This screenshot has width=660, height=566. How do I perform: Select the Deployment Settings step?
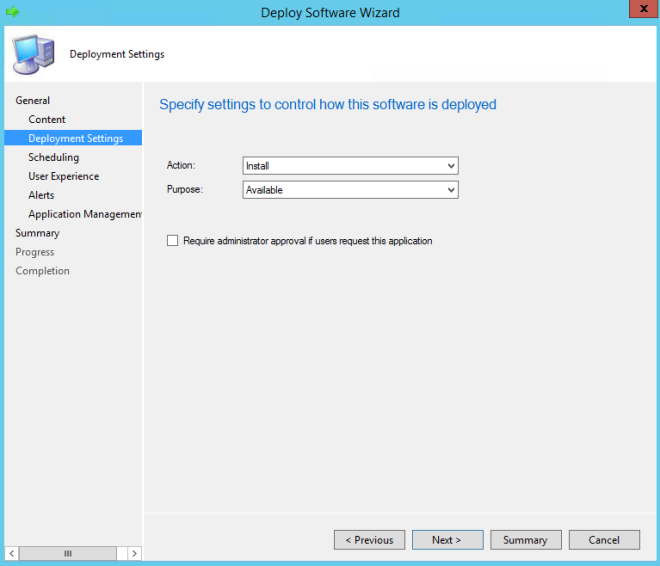click(73, 138)
